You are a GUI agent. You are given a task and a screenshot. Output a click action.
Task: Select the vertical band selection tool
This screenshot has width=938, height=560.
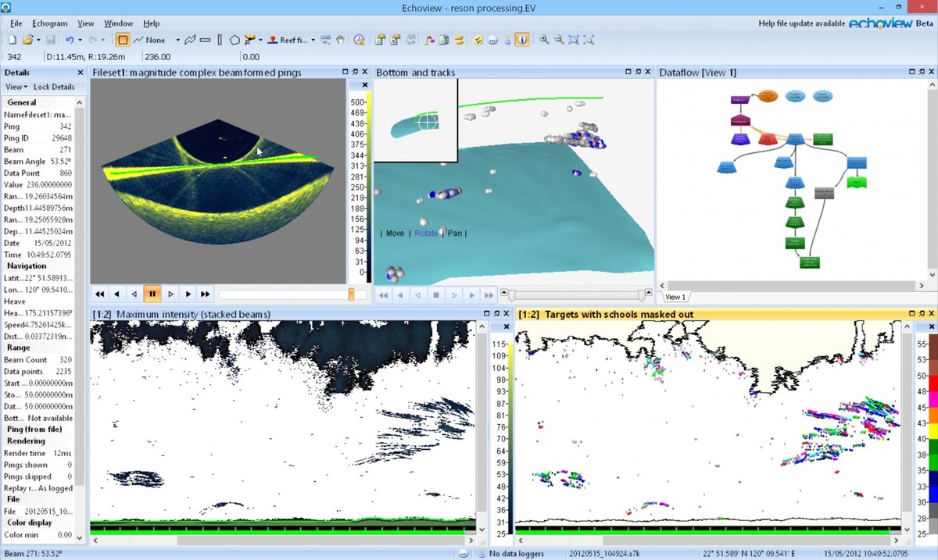(x=220, y=40)
